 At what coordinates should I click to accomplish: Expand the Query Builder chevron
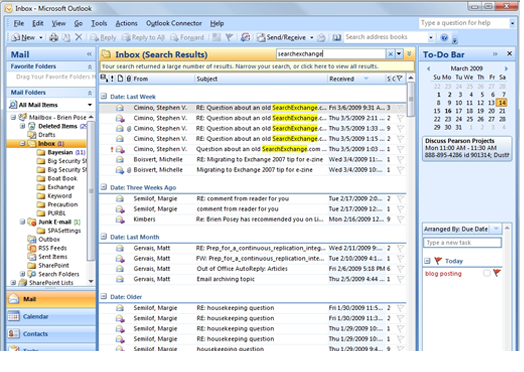click(x=409, y=54)
